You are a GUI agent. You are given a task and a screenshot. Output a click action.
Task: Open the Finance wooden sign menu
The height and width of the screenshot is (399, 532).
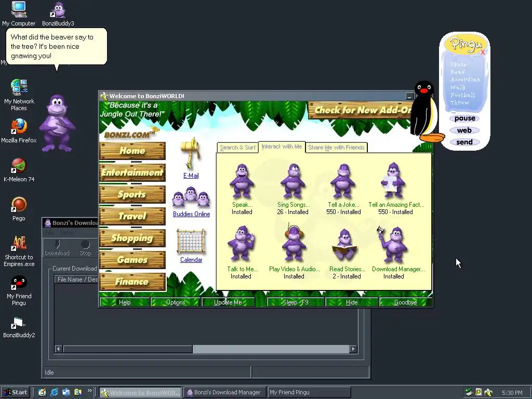pos(132,282)
